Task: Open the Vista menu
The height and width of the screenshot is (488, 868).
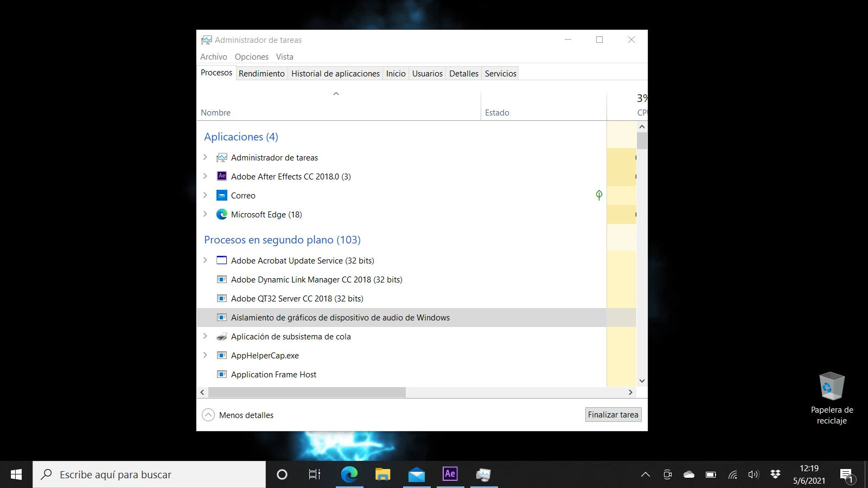Action: (x=285, y=57)
